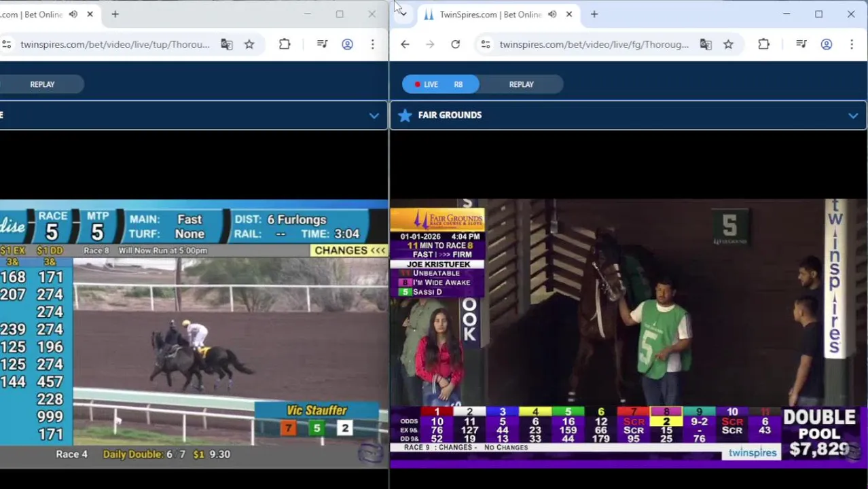Click the left window address bar URL
Image resolution: width=868 pixels, height=489 pixels.
pos(115,44)
